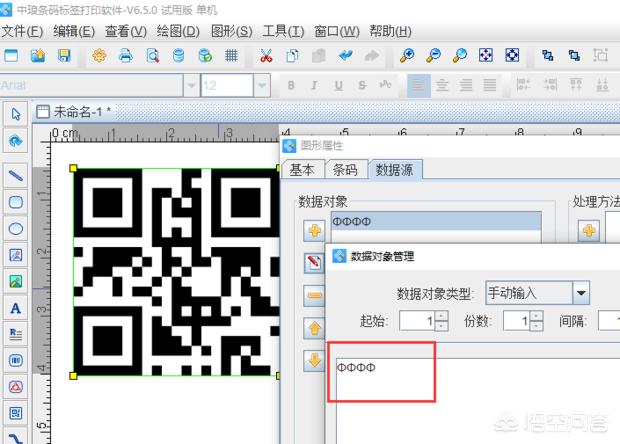The height and width of the screenshot is (444, 620).
Task: Click the 份数 spinner arrows
Action: pyautogui.click(x=537, y=321)
